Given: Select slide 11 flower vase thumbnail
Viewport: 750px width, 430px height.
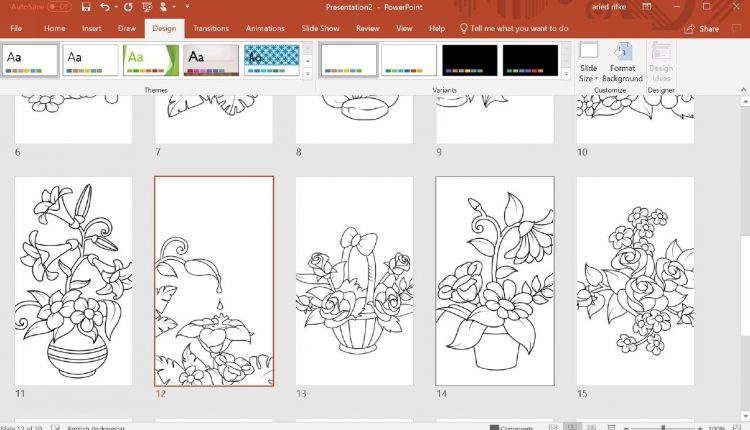Looking at the screenshot, I should (x=73, y=281).
